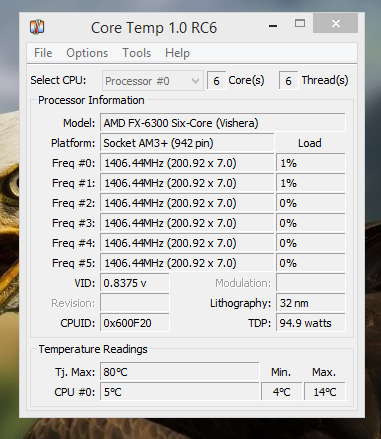Open the Tools menu
The height and width of the screenshot is (439, 381).
[137, 53]
